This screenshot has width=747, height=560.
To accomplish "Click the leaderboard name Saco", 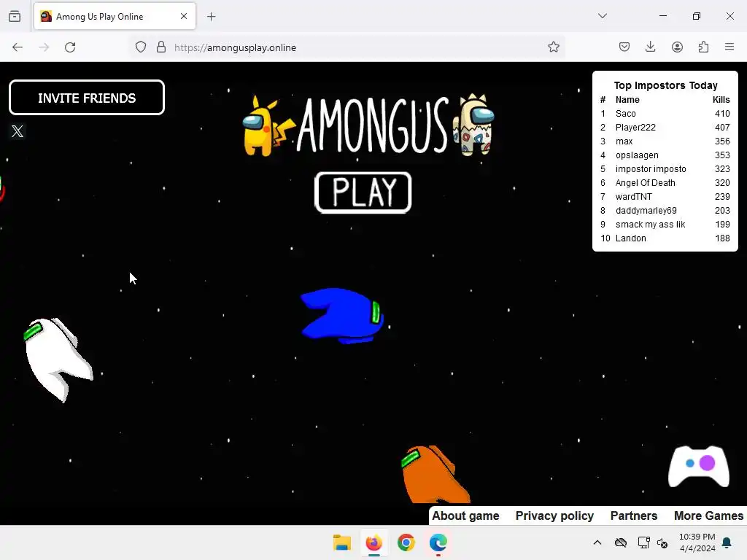I will coord(625,113).
